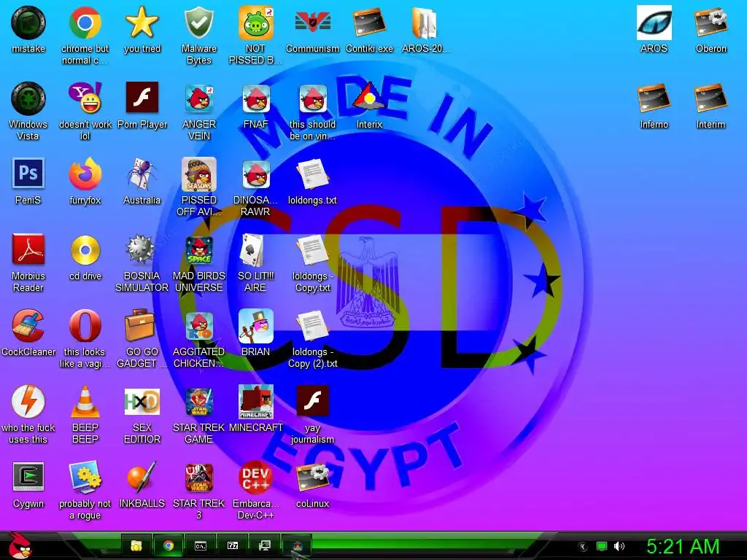
Task: Open the Australia spider solitaire icon
Action: tap(142, 174)
